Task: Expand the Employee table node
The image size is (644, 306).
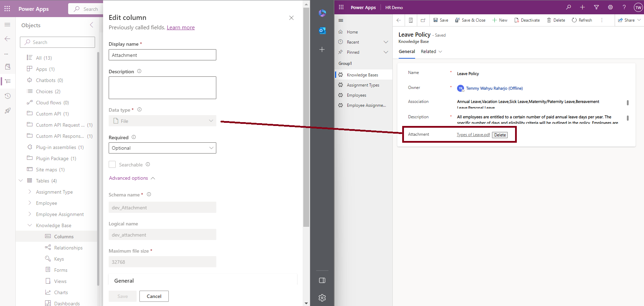Action: [x=30, y=203]
